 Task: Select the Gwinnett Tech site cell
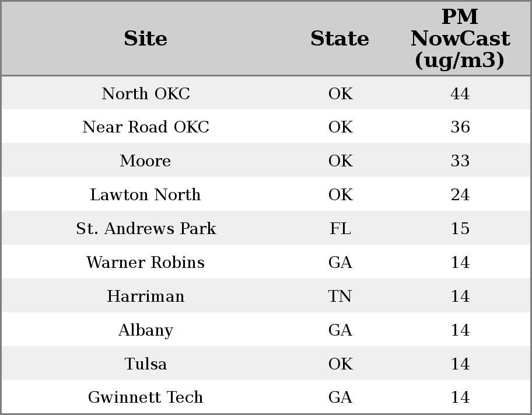(146, 397)
